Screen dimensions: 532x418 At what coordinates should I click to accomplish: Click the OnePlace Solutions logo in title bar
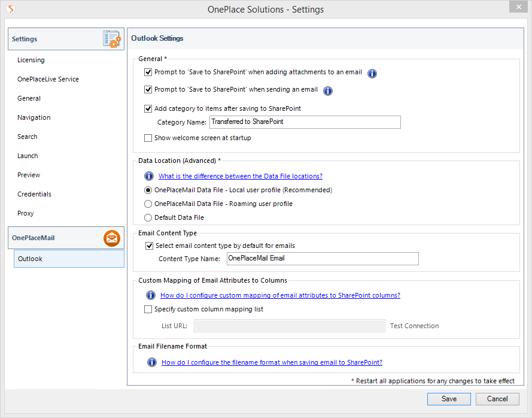(x=11, y=9)
